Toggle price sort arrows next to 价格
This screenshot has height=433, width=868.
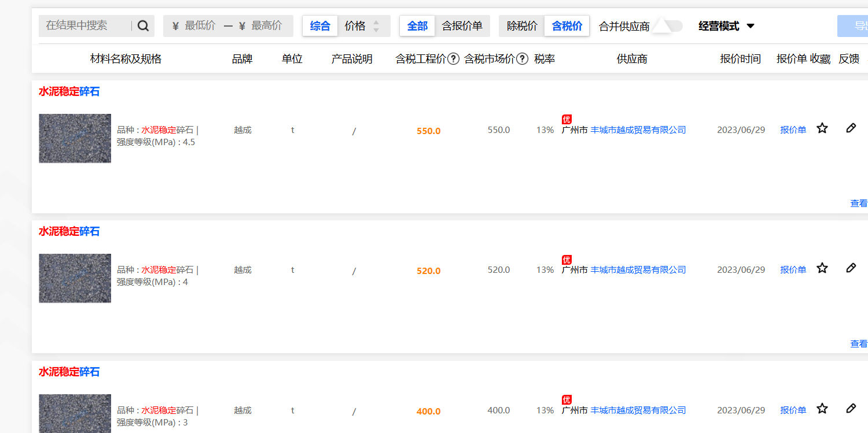(376, 26)
